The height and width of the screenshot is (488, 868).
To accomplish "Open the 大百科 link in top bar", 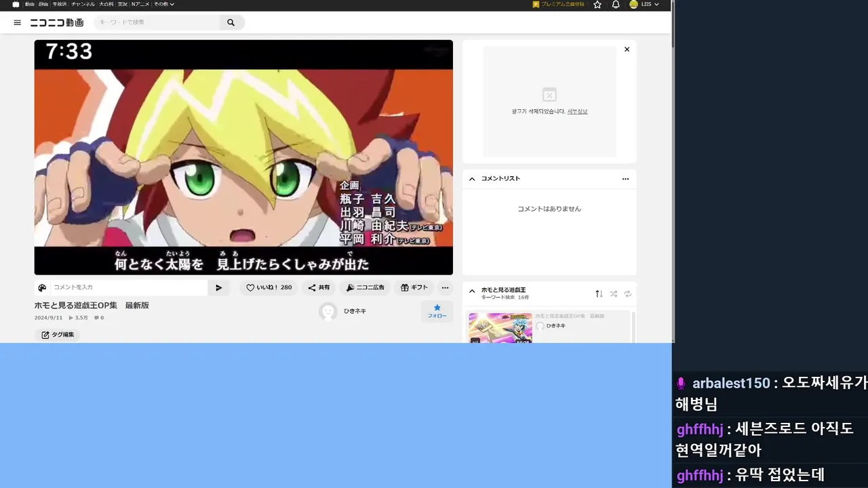I will point(106,4).
